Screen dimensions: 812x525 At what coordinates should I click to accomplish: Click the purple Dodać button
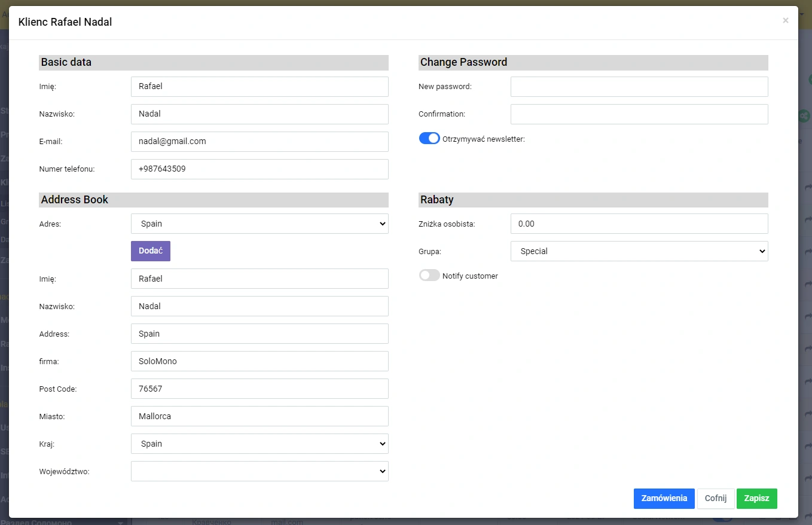[x=151, y=251]
